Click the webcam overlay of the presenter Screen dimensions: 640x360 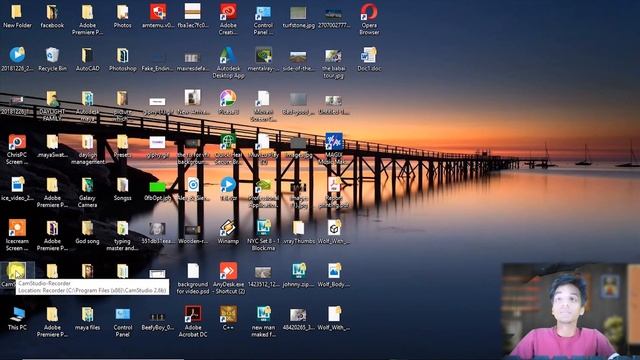point(571,310)
